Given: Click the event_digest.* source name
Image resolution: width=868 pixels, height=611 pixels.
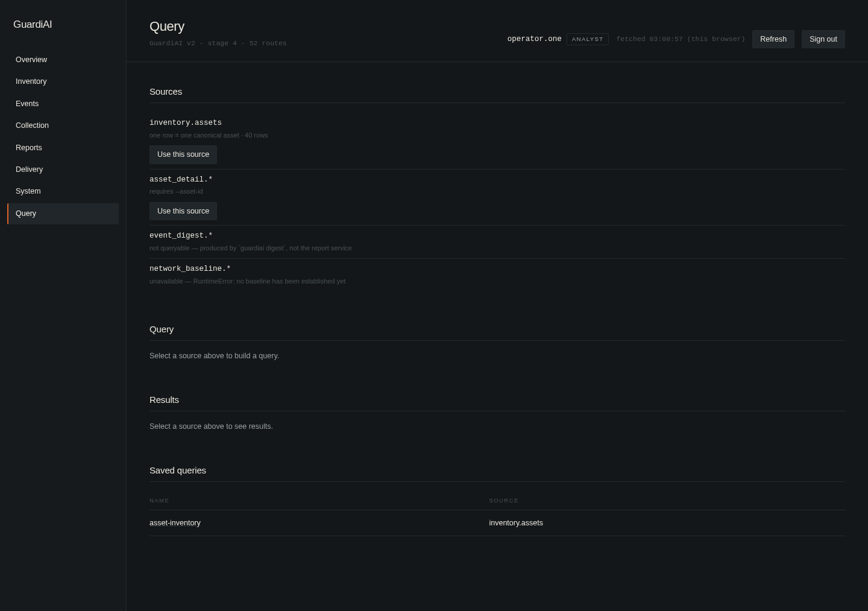Looking at the screenshot, I should click(181, 235).
